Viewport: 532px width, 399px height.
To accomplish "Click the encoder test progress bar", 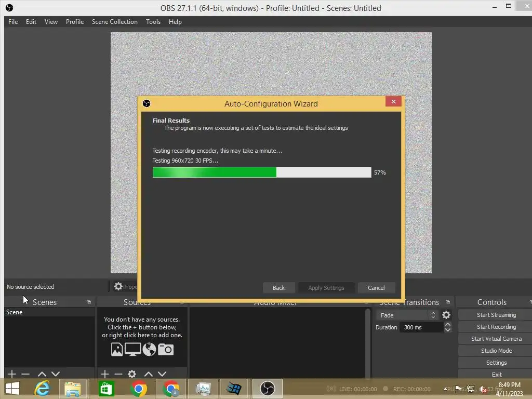I will 262,172.
